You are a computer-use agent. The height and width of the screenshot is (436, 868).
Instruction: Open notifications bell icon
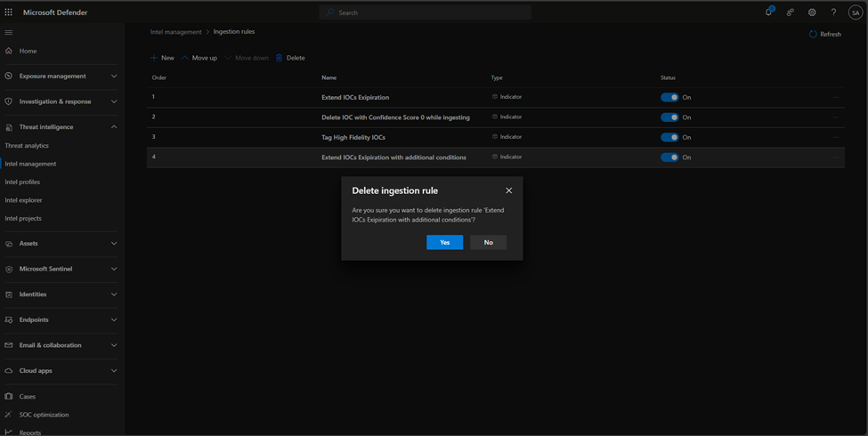(769, 12)
